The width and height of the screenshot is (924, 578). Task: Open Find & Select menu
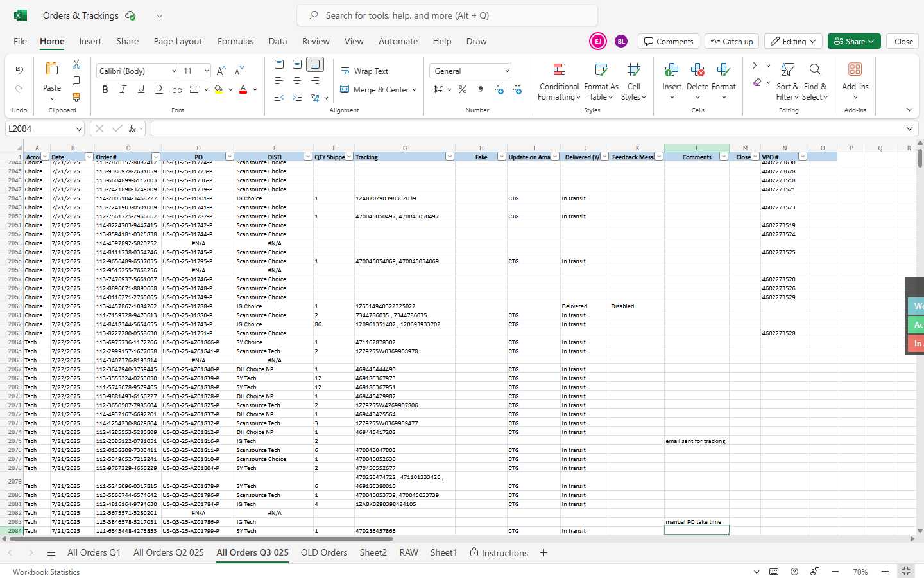click(x=815, y=82)
